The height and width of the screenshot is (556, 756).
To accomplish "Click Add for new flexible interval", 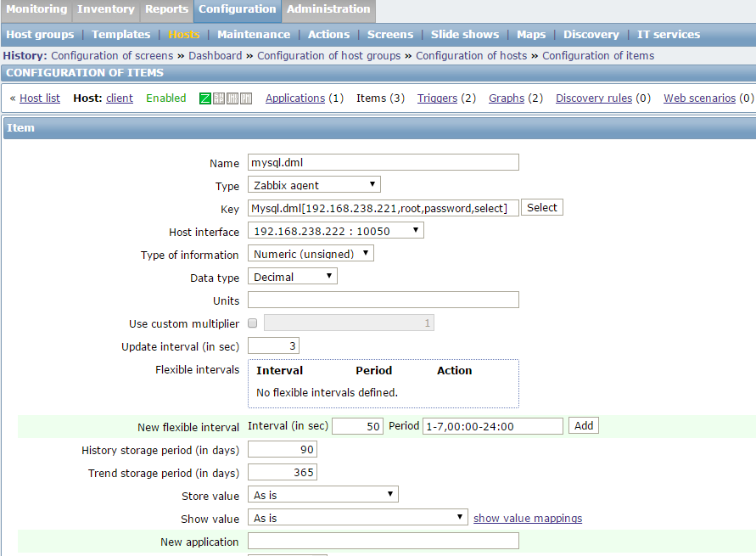I will point(584,426).
